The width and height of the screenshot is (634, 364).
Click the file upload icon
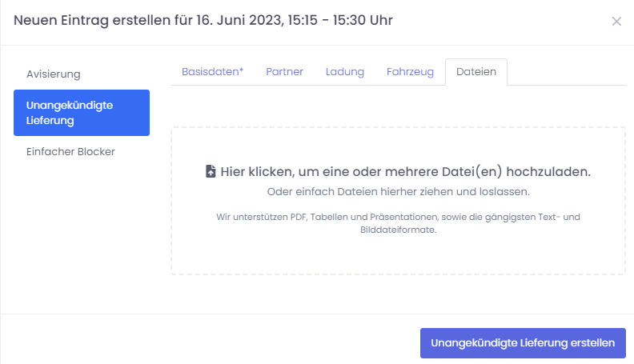click(x=211, y=172)
